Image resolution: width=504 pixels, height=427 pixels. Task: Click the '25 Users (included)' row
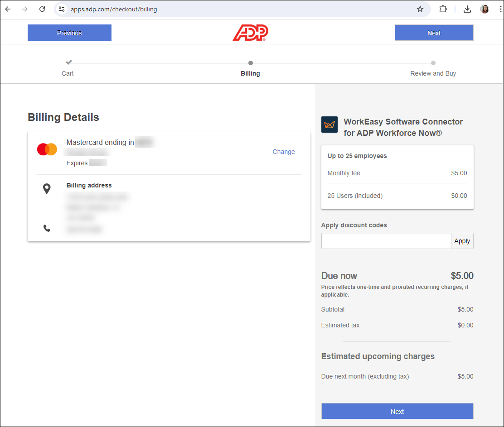point(397,196)
